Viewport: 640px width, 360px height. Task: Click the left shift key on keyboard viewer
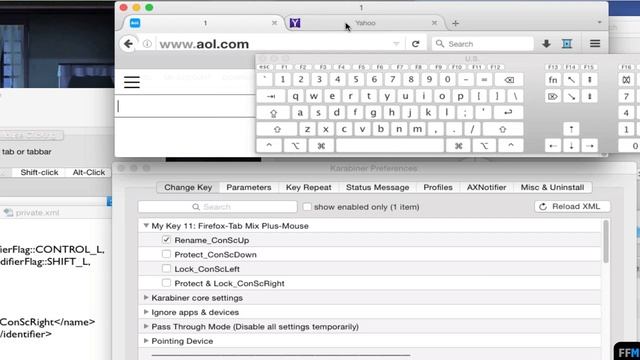pyautogui.click(x=277, y=129)
